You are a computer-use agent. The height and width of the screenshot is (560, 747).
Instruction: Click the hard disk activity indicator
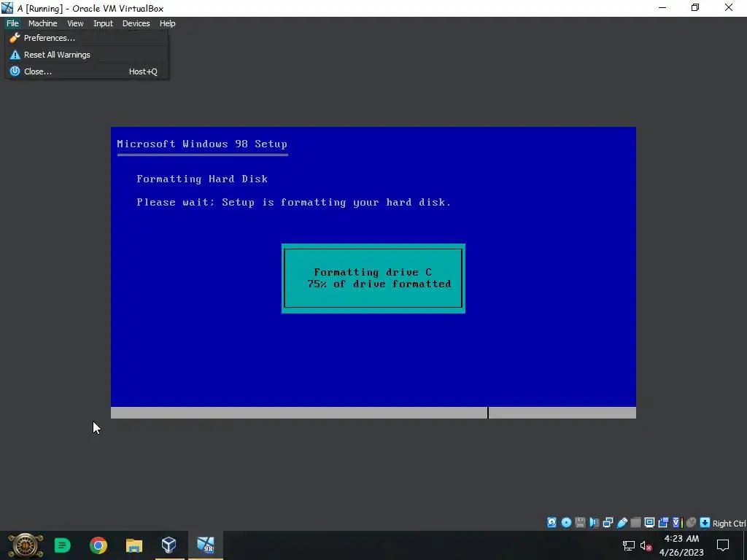[x=551, y=523]
